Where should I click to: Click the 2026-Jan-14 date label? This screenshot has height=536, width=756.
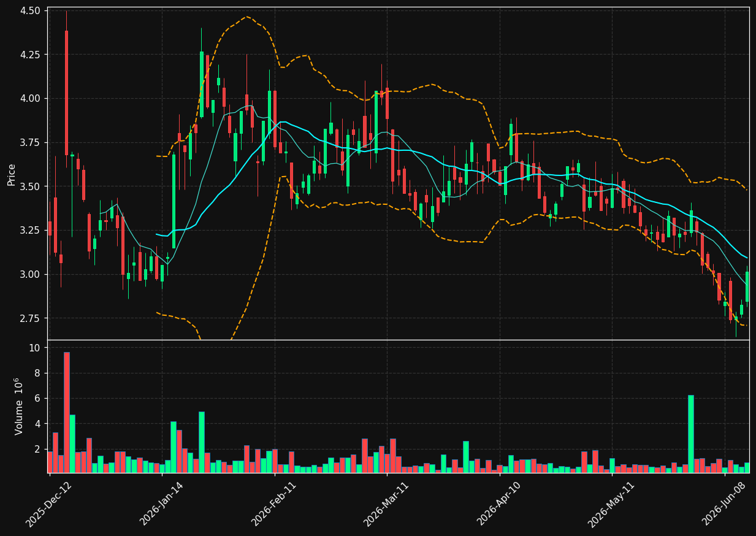(161, 504)
